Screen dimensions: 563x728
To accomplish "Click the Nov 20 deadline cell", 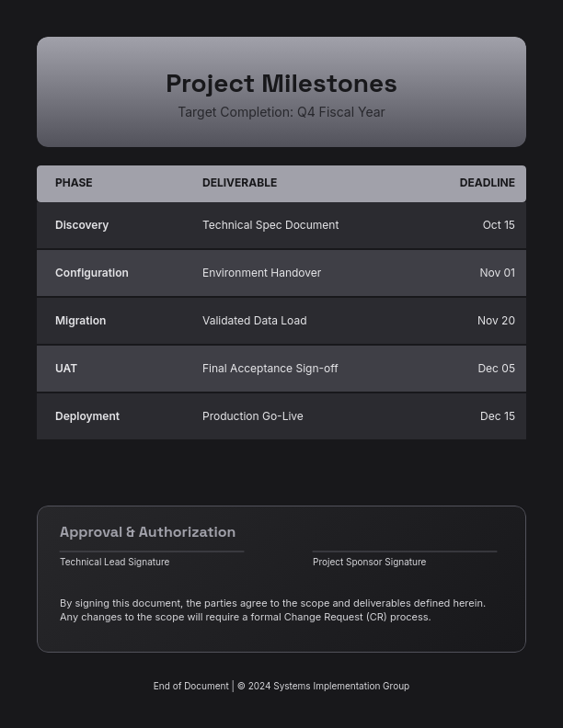I will coord(496,321).
